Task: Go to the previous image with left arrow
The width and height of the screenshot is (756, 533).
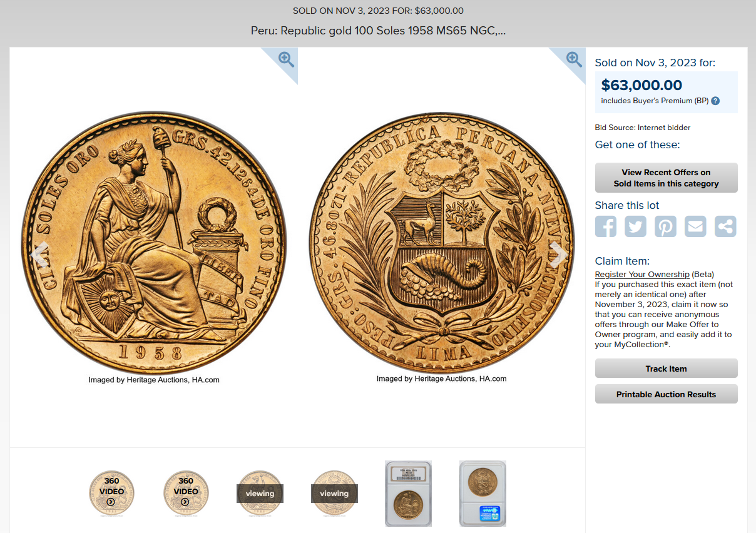Action: click(x=39, y=254)
